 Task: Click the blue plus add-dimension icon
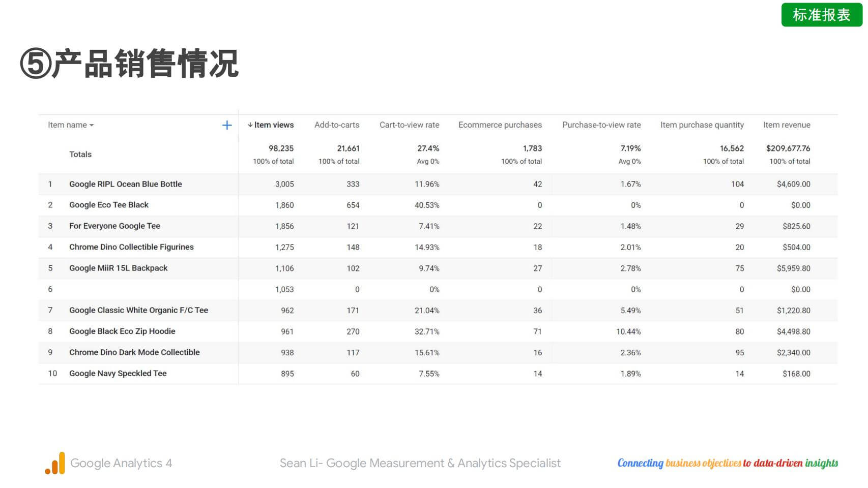227,125
